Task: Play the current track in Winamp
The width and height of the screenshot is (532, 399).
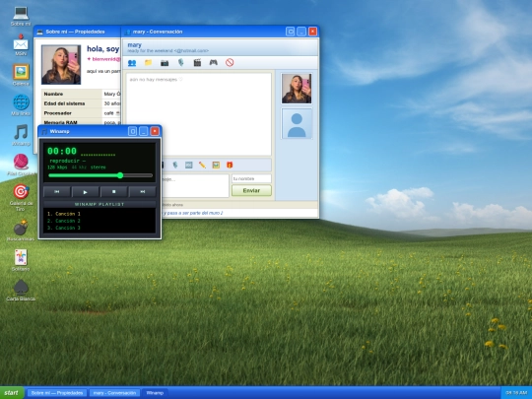Action: pyautogui.click(x=85, y=192)
